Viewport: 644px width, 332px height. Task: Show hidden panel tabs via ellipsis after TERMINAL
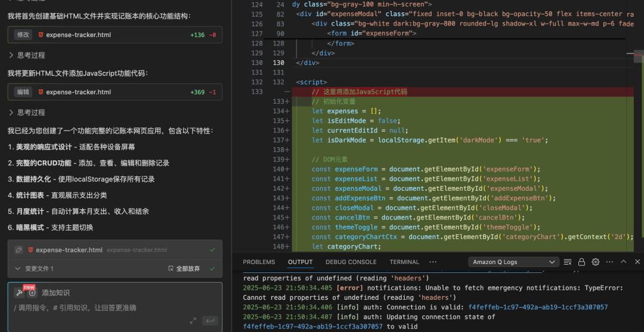pos(433,262)
